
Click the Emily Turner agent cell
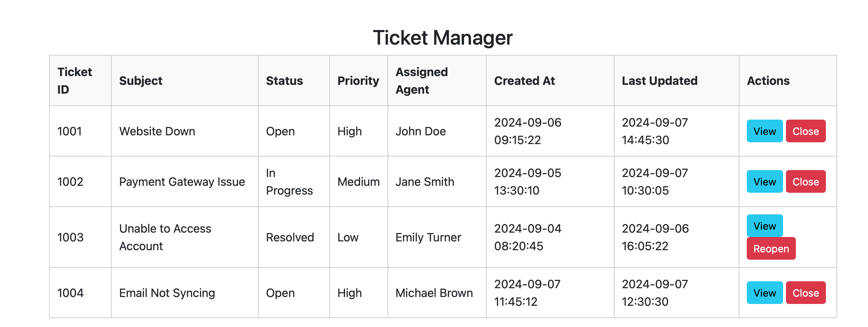click(x=428, y=237)
